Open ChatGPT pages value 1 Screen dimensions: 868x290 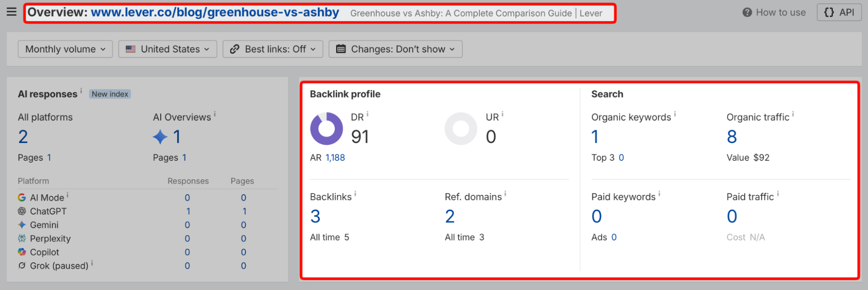pyautogui.click(x=244, y=211)
